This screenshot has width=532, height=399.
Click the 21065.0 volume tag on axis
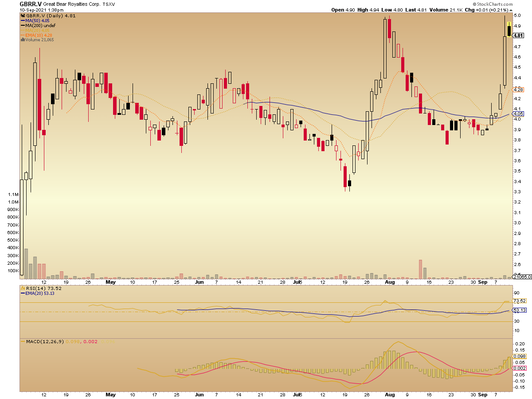522,277
